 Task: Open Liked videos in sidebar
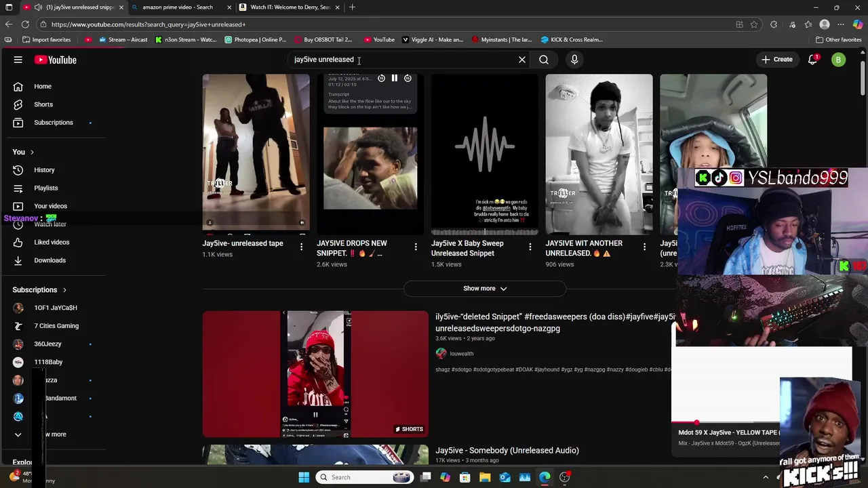tap(53, 242)
